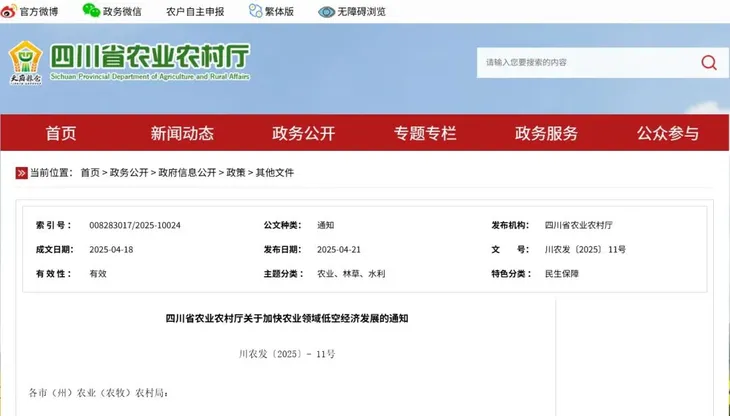Click 政府信息公开 in the breadcrumb
Viewport: 730px width, 416px height.
tap(186, 172)
